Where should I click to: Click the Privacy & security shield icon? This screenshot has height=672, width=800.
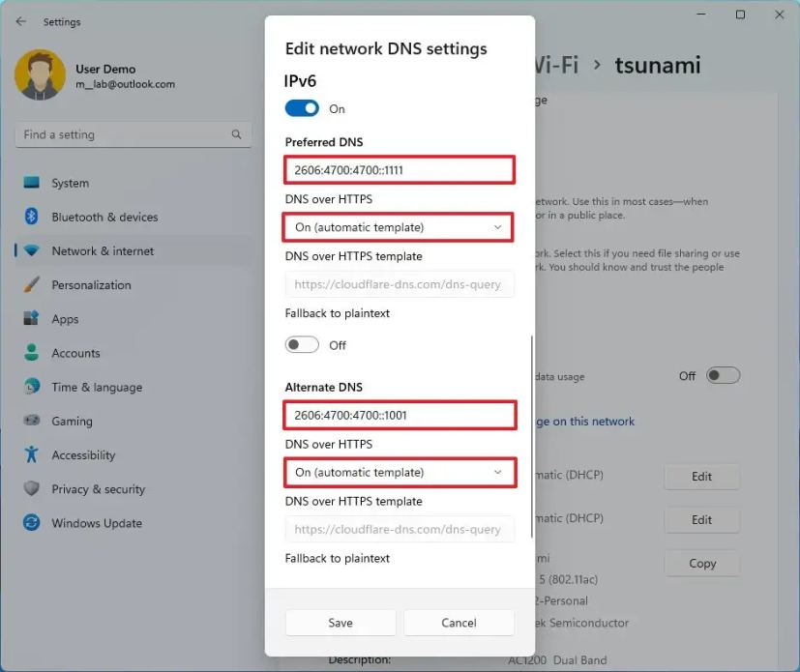pos(32,488)
